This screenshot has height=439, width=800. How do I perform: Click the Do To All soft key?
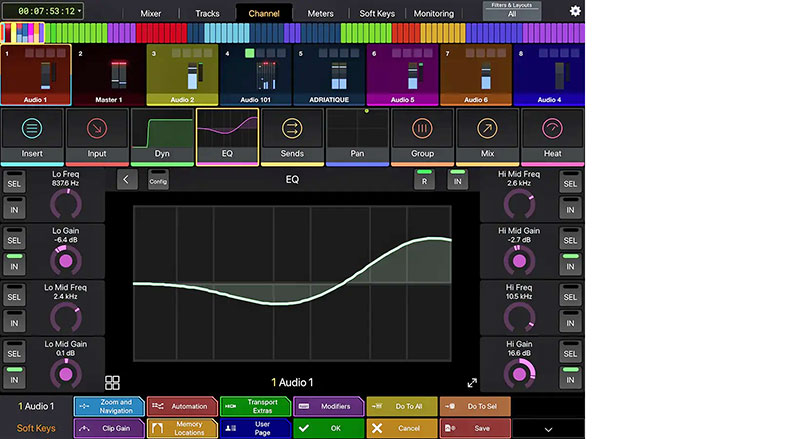(x=402, y=406)
